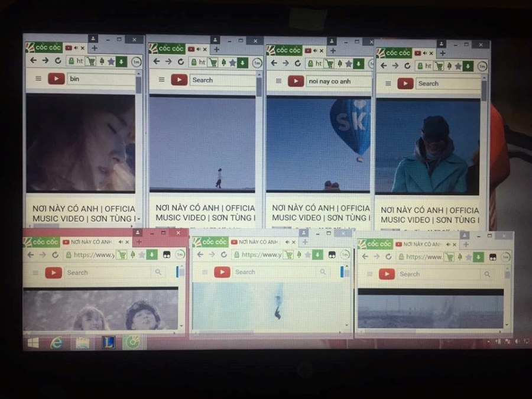
Task: Select 'NƠI NÀY CÓ ANH' tab in foggy video window
Action: [423, 244]
